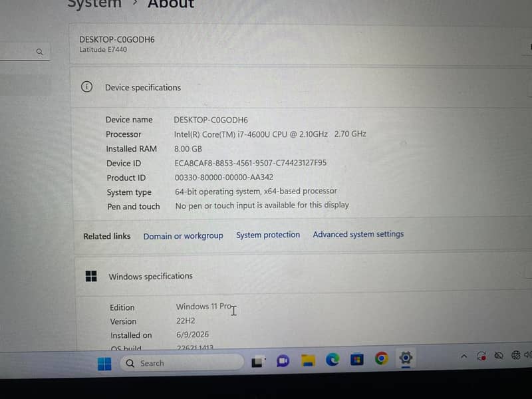Select the 22H2 version value
Screen dimensions: 532x399
[186, 321]
